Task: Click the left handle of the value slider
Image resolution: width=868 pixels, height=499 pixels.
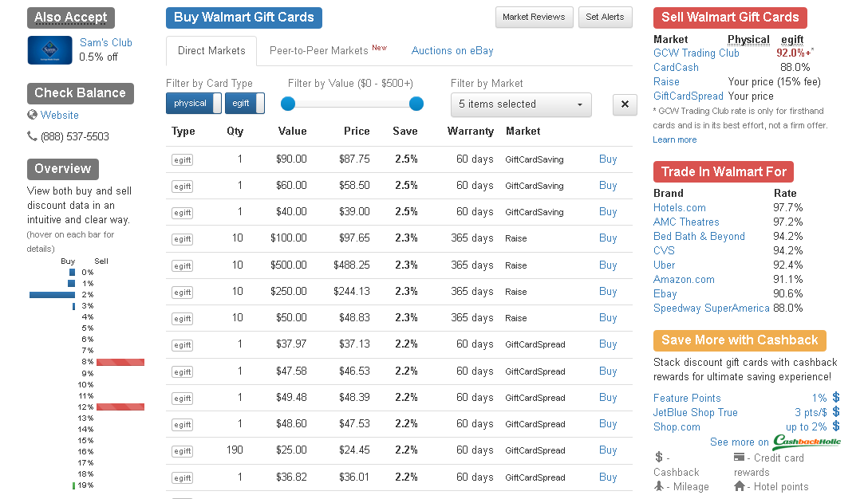Action: point(288,104)
